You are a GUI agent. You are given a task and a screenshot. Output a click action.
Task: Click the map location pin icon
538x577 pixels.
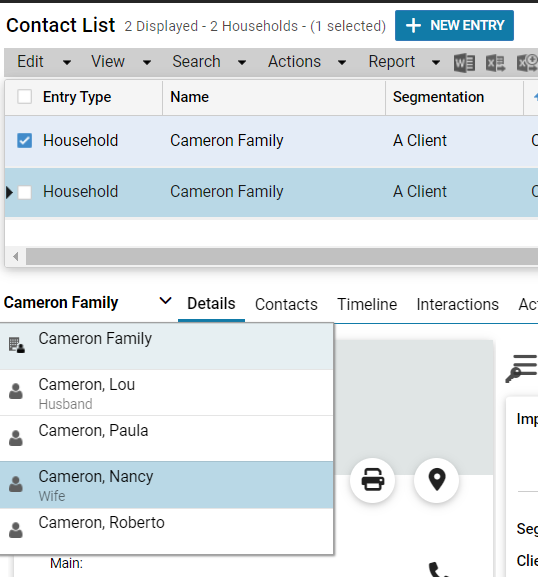[437, 480]
